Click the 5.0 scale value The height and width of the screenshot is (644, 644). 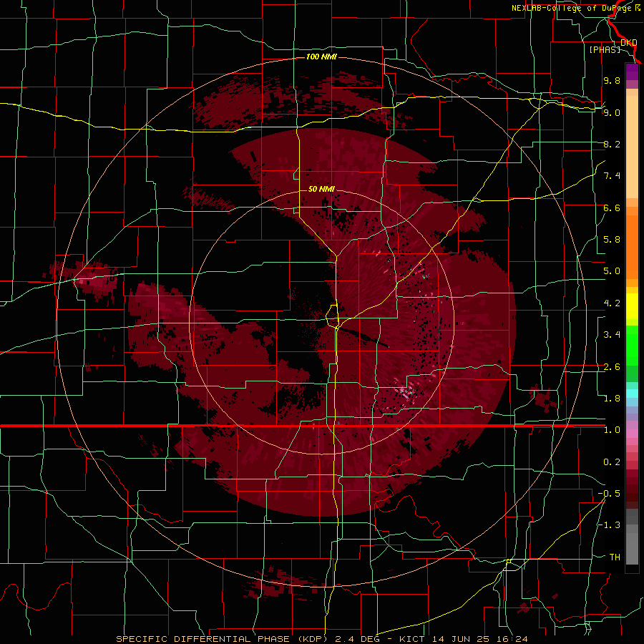tap(612, 271)
